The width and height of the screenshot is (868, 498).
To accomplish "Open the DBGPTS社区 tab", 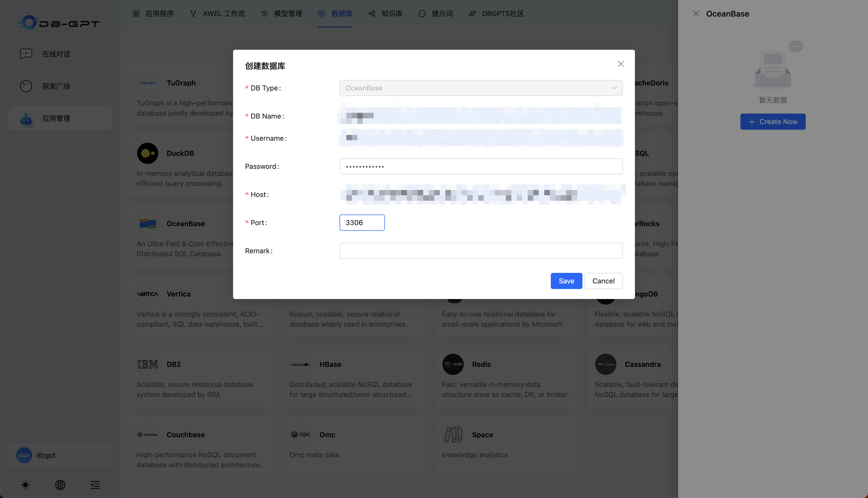I will point(496,14).
